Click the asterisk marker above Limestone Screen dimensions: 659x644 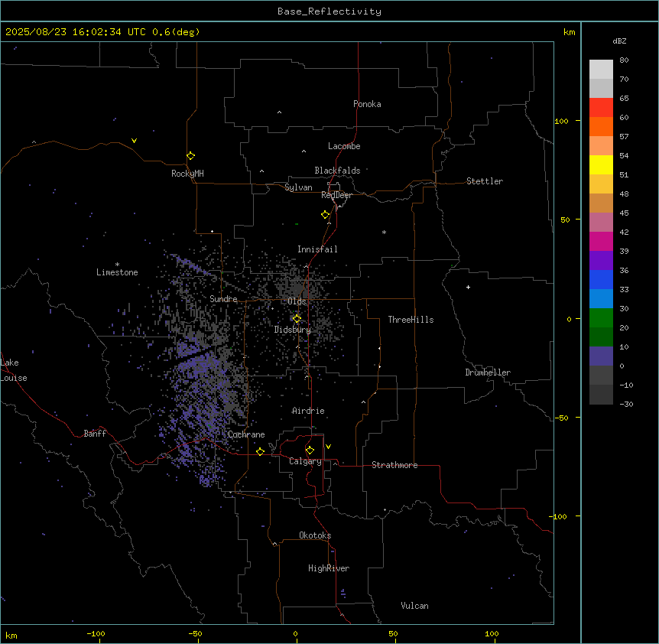point(117,264)
